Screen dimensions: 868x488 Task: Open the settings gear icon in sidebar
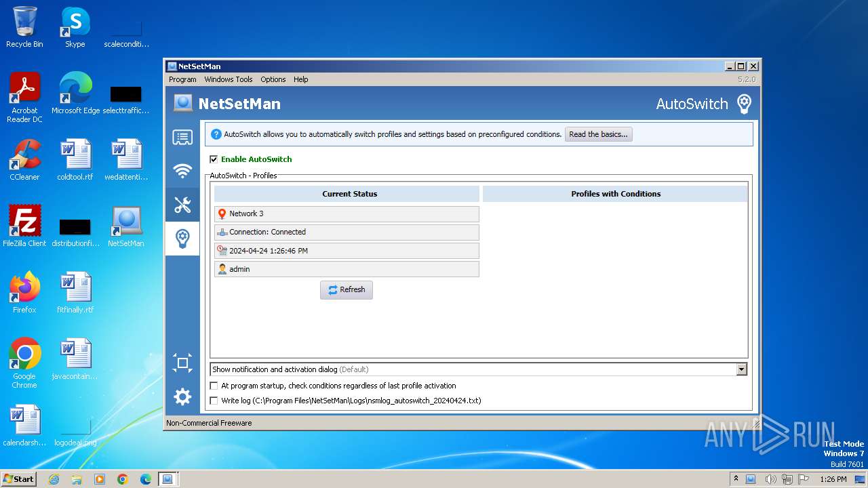pyautogui.click(x=182, y=396)
